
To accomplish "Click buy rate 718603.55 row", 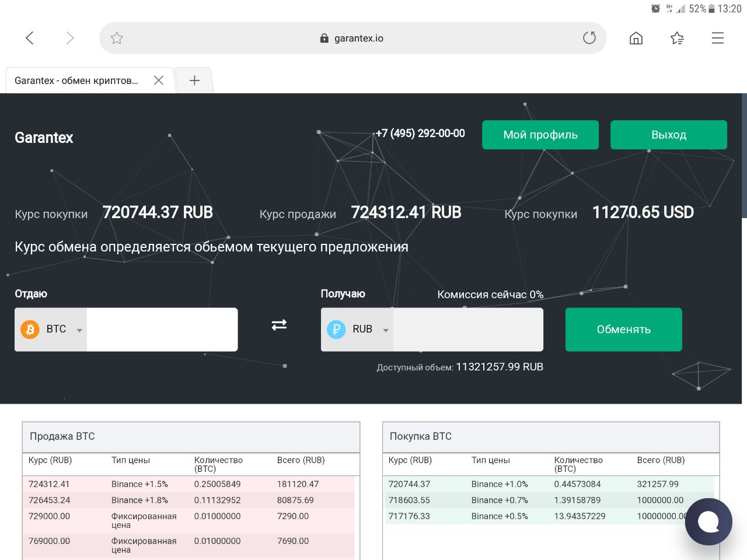I will (550, 501).
